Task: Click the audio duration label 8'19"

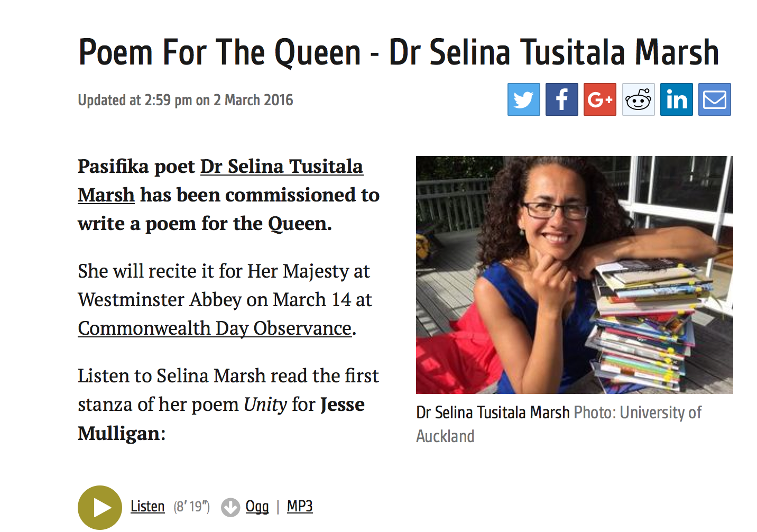Action: click(x=191, y=507)
